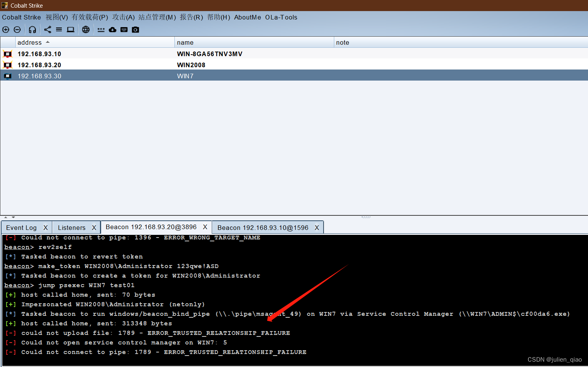Screen dimensions: 588x367
Task: Open the AboutMe menu
Action: coord(248,17)
